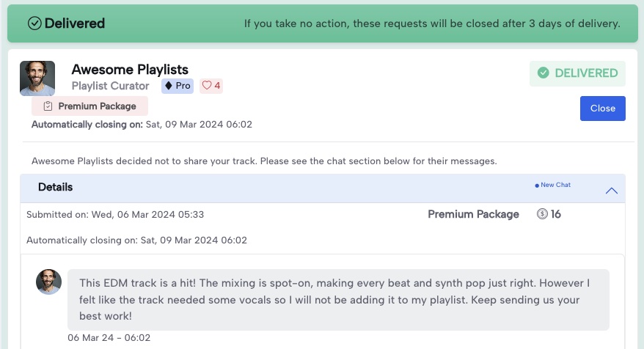Click the small curator avatar beside the chat message

click(49, 282)
